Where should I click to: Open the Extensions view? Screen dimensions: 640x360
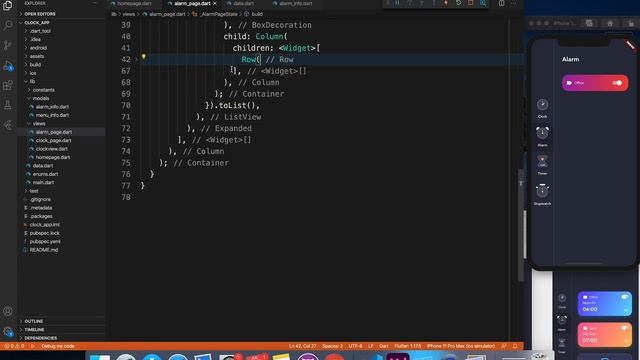(x=7, y=85)
